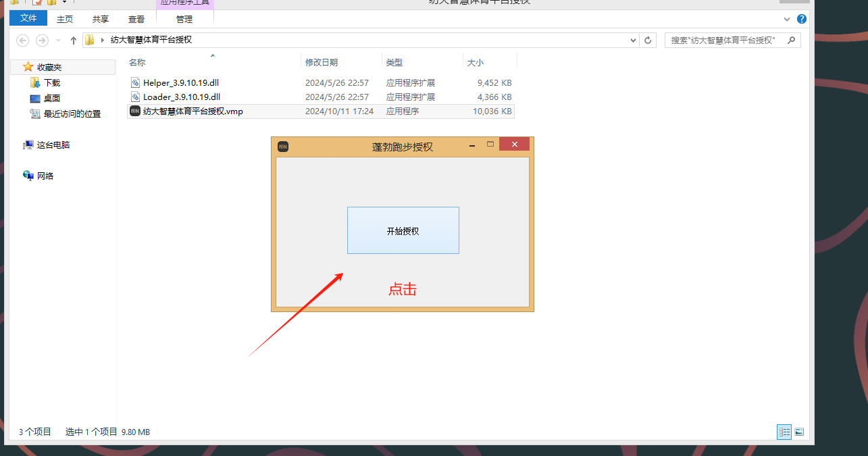Click the size cell 4,366 KB
The height and width of the screenshot is (456, 868).
pyautogui.click(x=494, y=97)
